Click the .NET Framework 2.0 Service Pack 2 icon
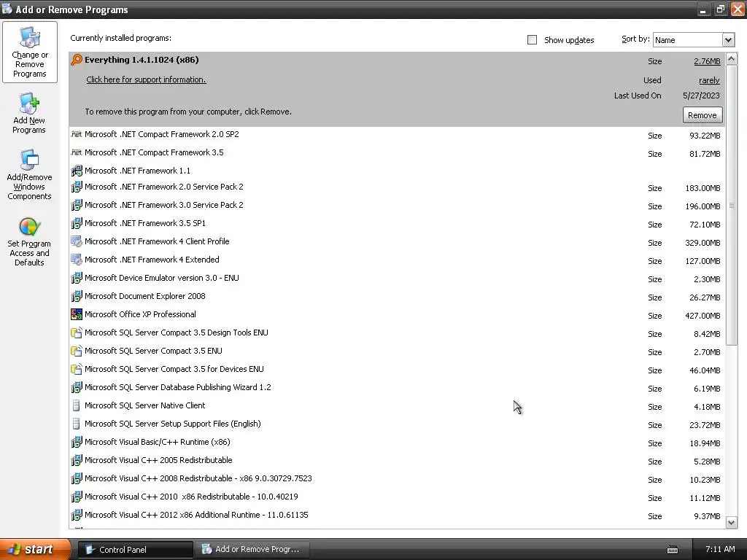Screen dimensions: 747x560 pyautogui.click(x=76, y=187)
